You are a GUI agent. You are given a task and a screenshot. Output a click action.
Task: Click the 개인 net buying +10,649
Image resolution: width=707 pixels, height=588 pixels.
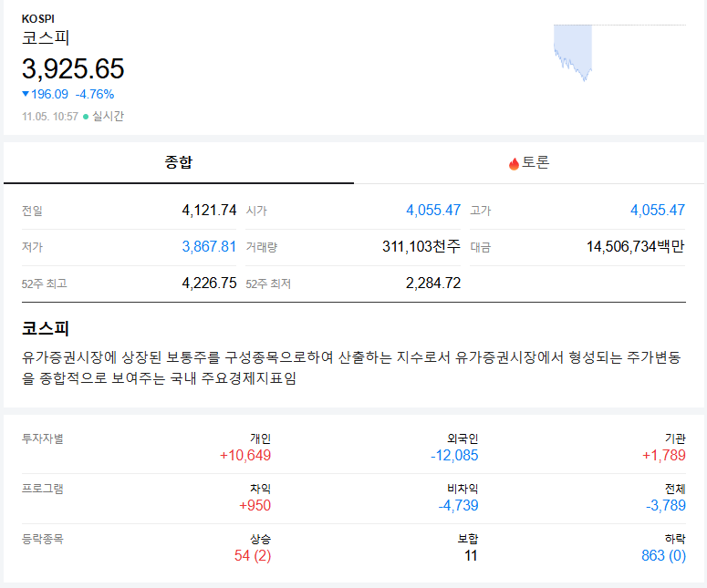[245, 455]
